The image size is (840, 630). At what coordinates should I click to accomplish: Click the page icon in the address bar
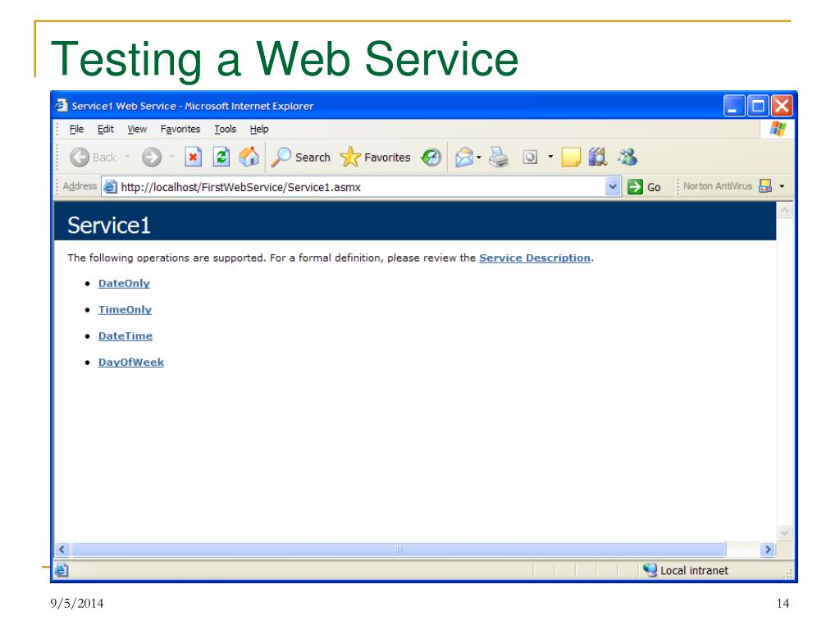tap(111, 187)
